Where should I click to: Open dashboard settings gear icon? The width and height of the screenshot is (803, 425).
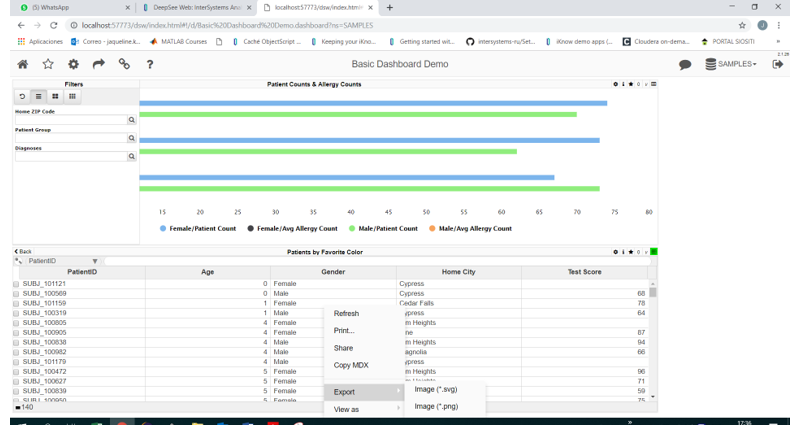pyautogui.click(x=73, y=64)
